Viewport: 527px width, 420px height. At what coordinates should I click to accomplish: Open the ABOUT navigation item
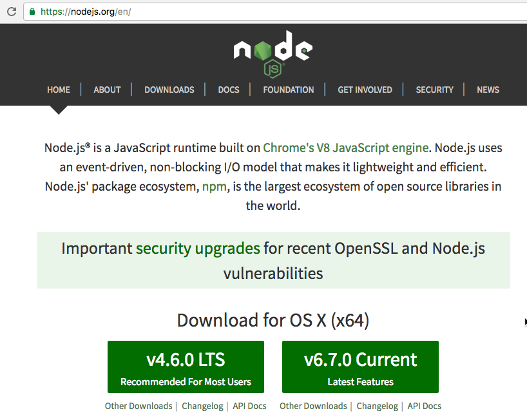[106, 90]
